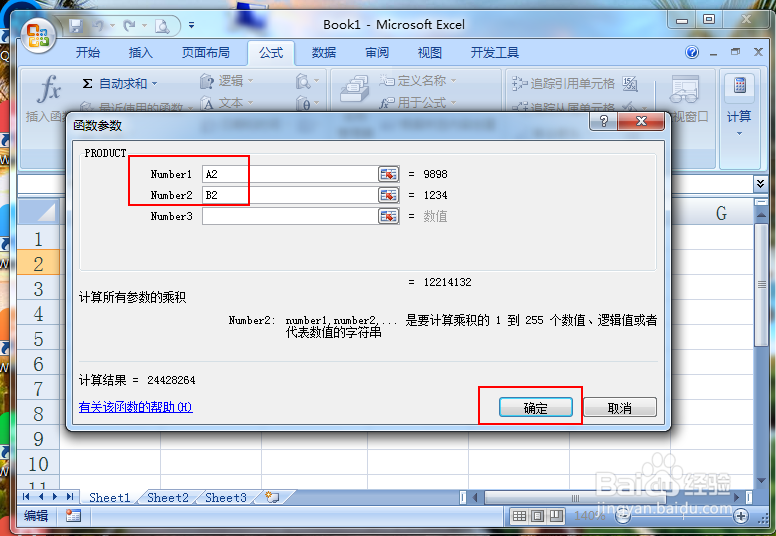This screenshot has height=536, width=776.
Task: Click the Insert Worksheet tab icon
Action: pos(272,497)
